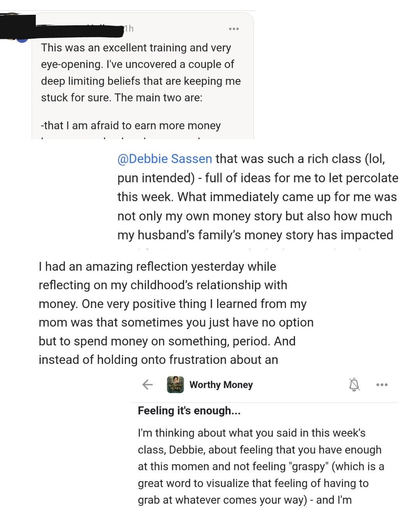
Task: Click the "mom was that sometimes" line
Action: [x=176, y=322]
